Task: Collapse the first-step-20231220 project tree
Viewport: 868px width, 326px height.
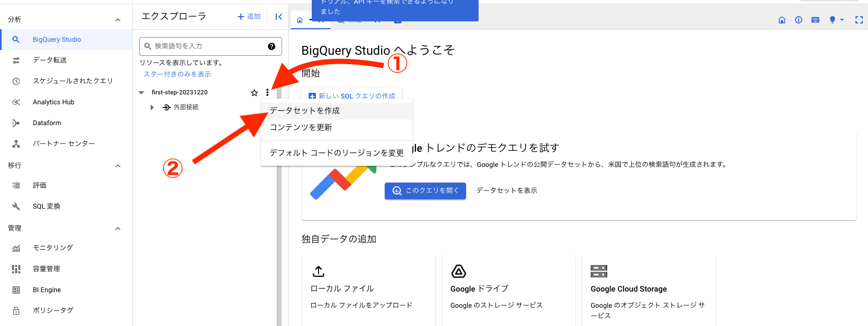Action: click(141, 93)
